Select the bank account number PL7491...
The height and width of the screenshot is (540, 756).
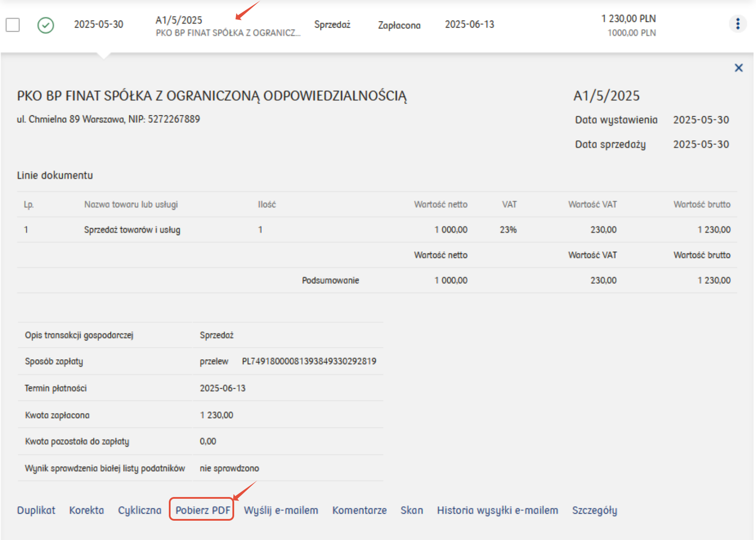309,361
